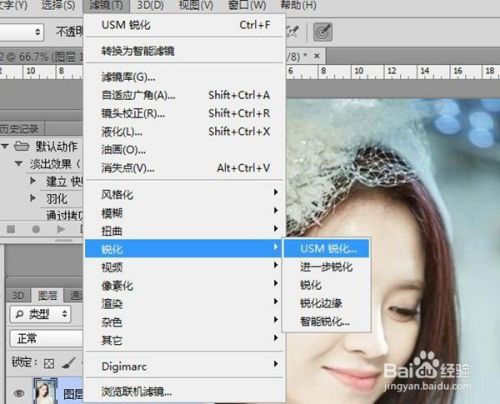Select 自适应广角(A)...

click(x=184, y=95)
